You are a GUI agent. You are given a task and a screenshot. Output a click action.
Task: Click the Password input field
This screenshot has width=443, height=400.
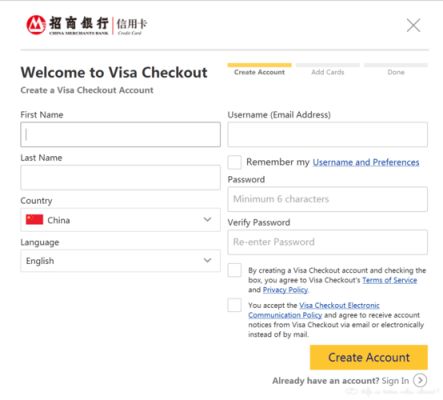[x=327, y=199]
